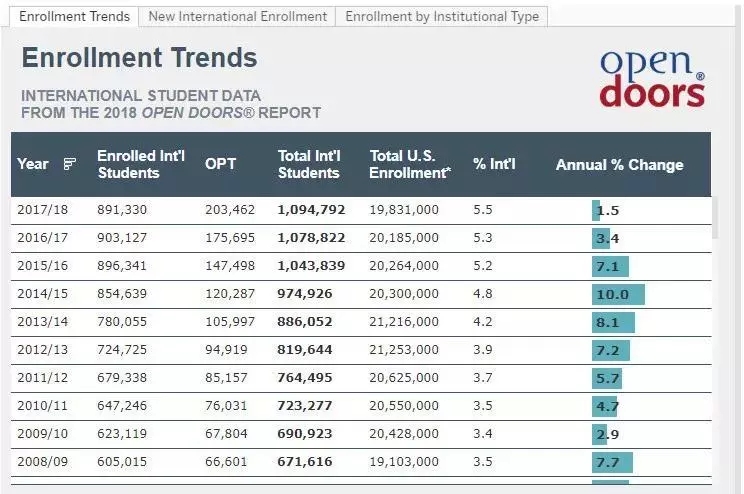Click the Open Doors logo
This screenshot has width=744, height=494.
click(x=652, y=78)
